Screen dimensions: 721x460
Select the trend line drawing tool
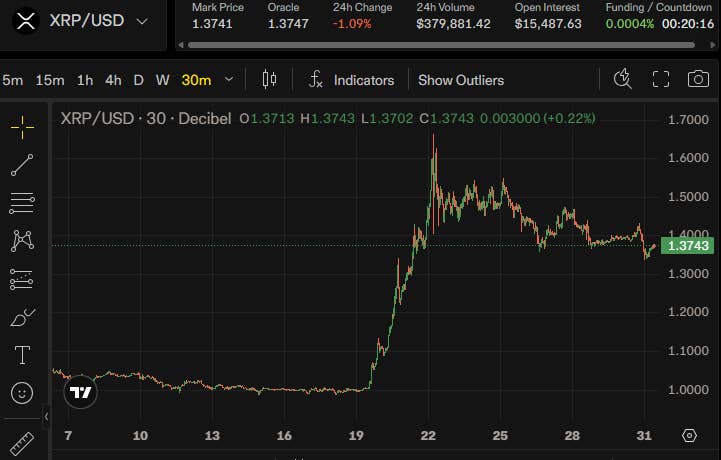pos(22,165)
